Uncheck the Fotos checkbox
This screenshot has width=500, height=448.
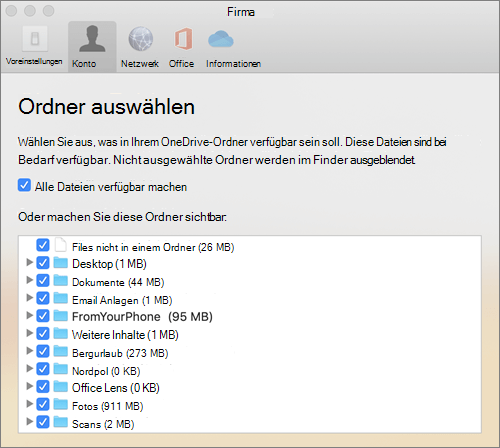coord(43,404)
